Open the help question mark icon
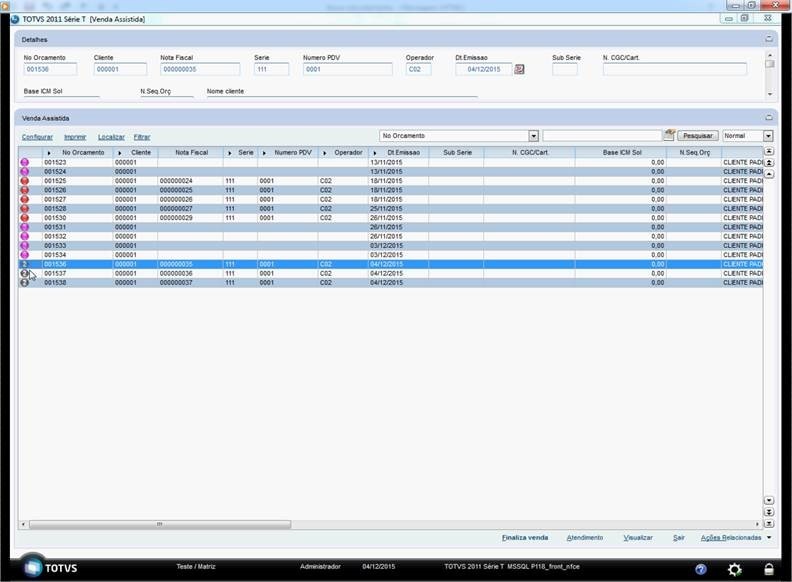 coord(701,569)
